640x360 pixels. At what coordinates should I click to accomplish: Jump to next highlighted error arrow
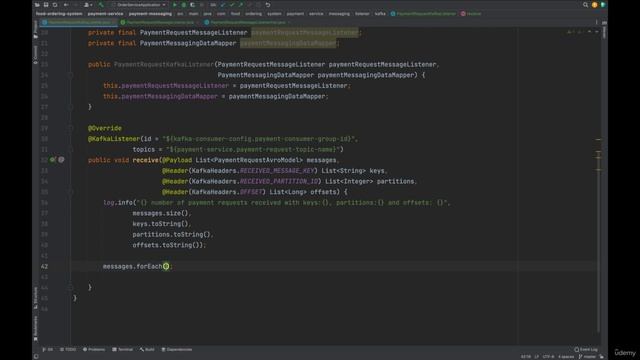tap(597, 32)
